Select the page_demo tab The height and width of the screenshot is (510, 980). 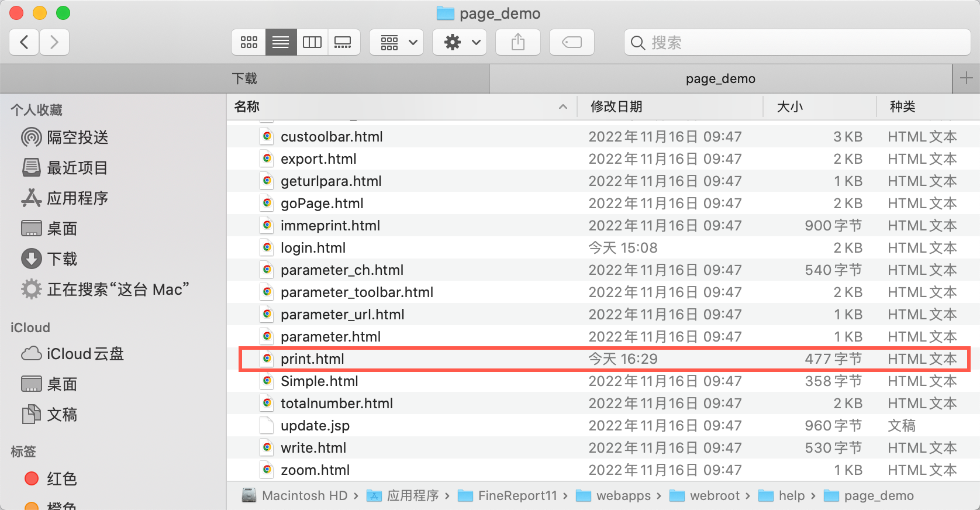coord(720,78)
